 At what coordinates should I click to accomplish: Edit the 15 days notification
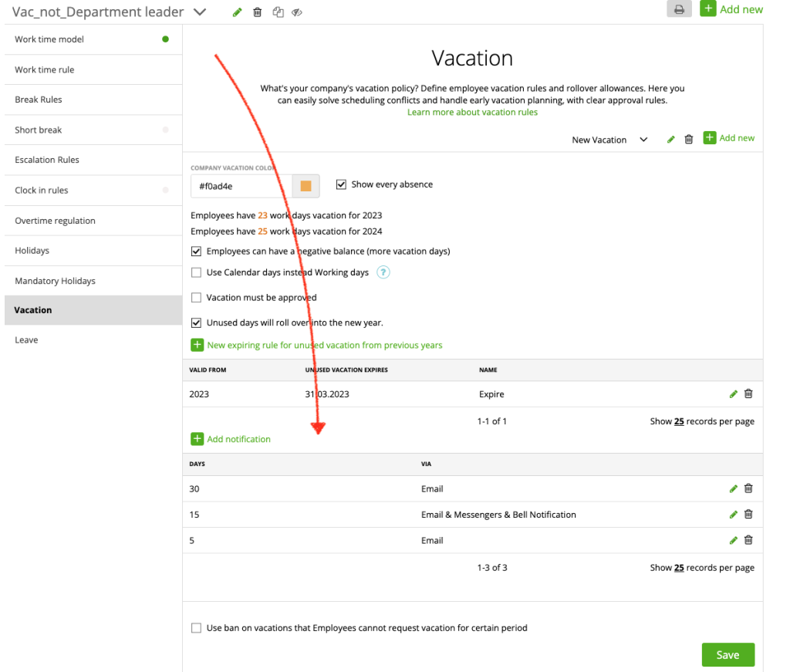click(734, 515)
